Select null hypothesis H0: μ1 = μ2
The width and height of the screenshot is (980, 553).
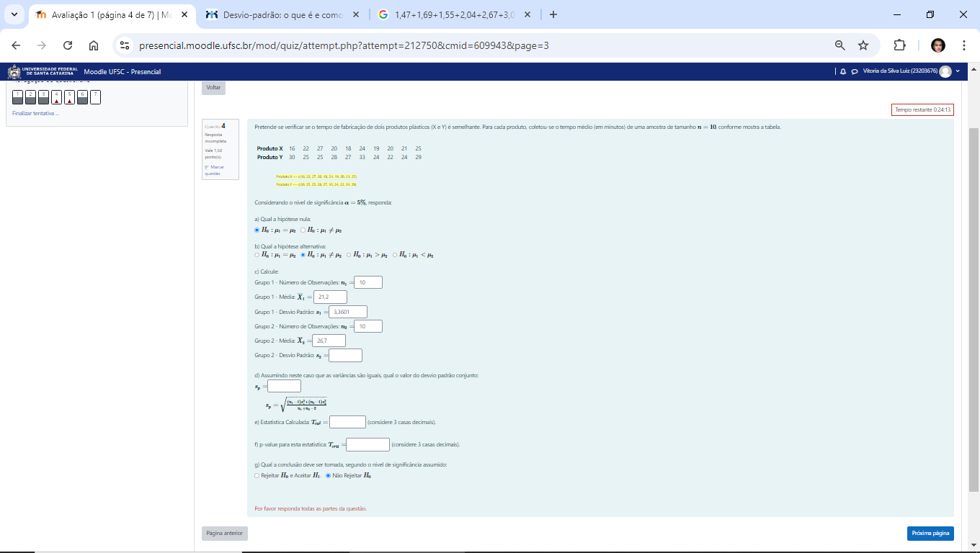point(257,230)
